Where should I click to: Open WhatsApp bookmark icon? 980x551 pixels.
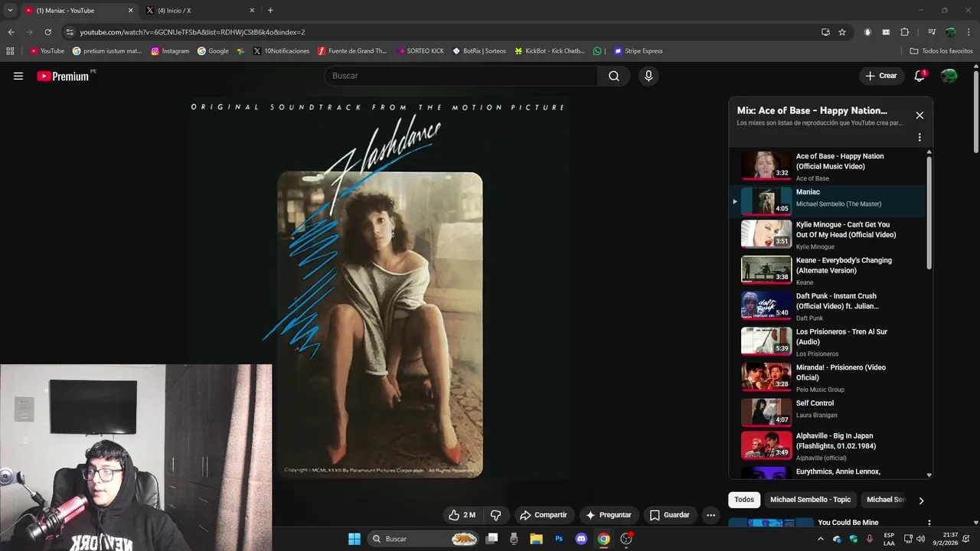[x=597, y=51]
